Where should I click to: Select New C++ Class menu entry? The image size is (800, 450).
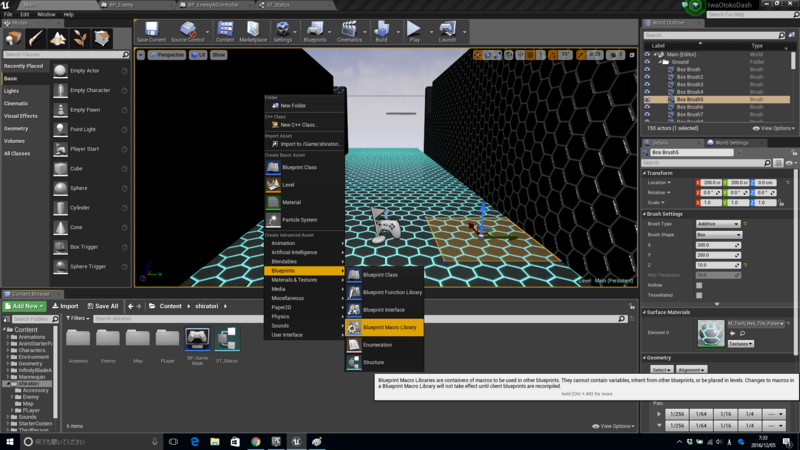click(305, 124)
